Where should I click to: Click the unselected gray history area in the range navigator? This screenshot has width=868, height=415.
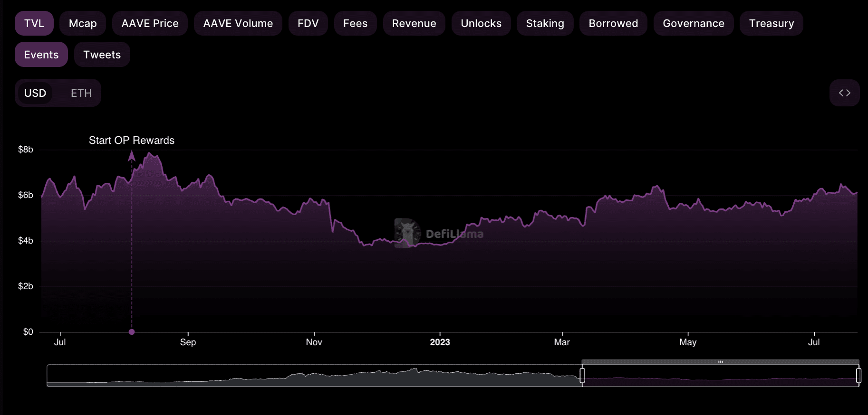(314, 376)
